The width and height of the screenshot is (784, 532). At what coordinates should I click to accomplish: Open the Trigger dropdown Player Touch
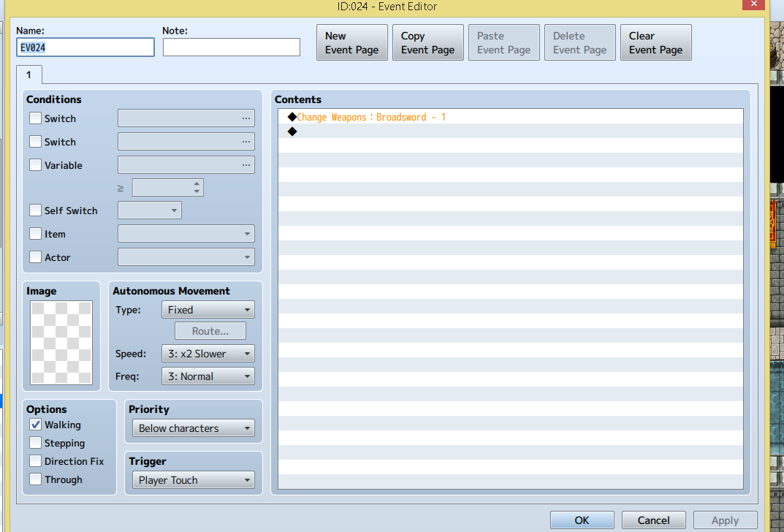point(194,480)
